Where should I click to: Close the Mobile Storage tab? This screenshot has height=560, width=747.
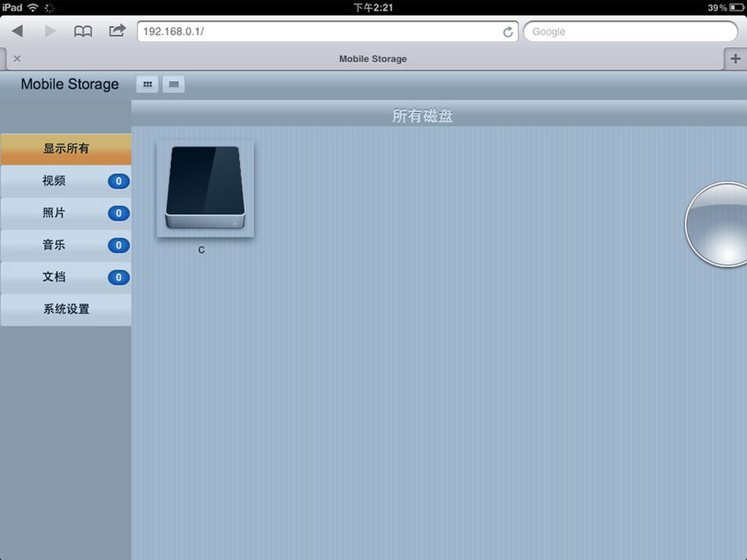point(17,58)
